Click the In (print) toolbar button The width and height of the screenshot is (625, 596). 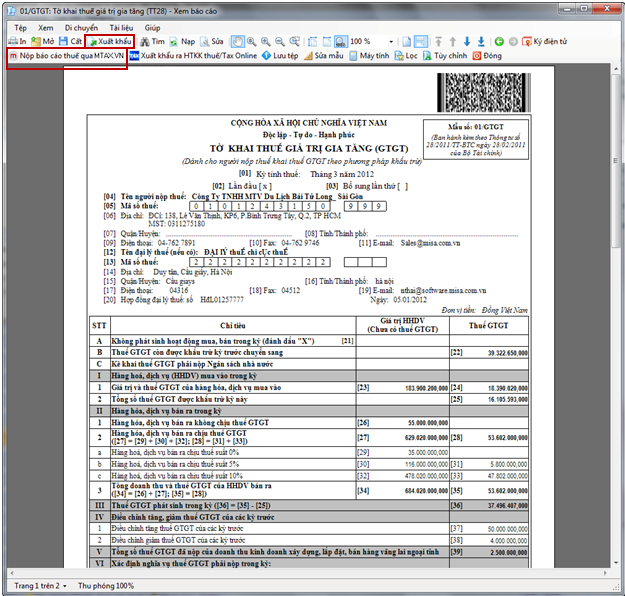[x=18, y=41]
